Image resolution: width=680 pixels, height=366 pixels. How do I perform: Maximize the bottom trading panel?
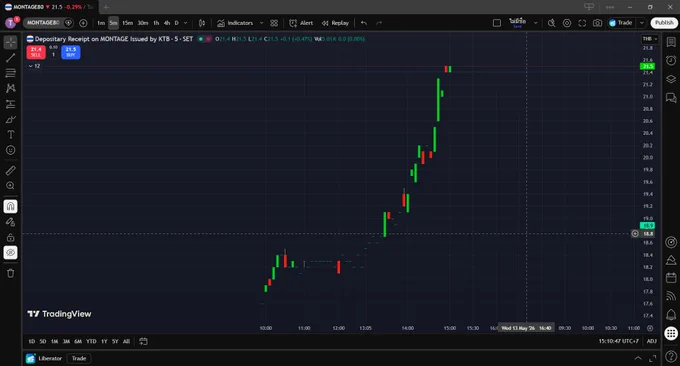[653, 358]
